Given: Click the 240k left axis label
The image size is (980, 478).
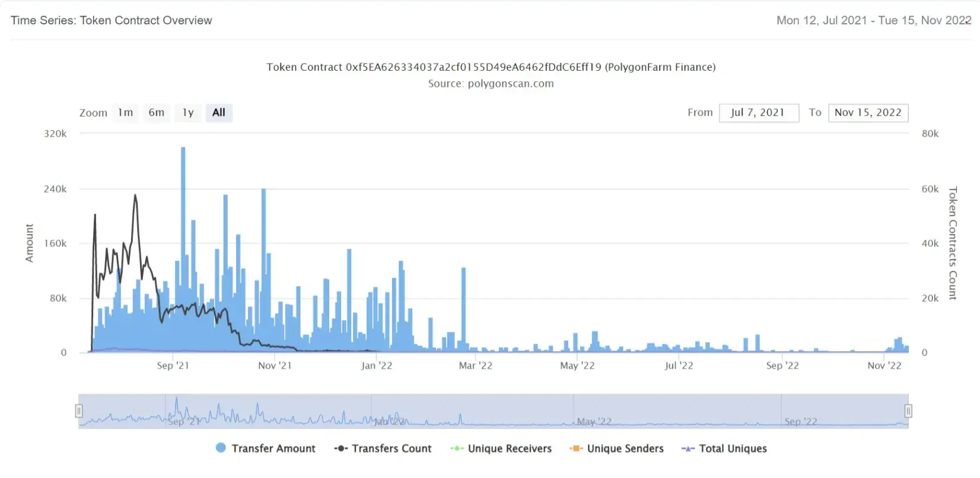Looking at the screenshot, I should point(55,189).
